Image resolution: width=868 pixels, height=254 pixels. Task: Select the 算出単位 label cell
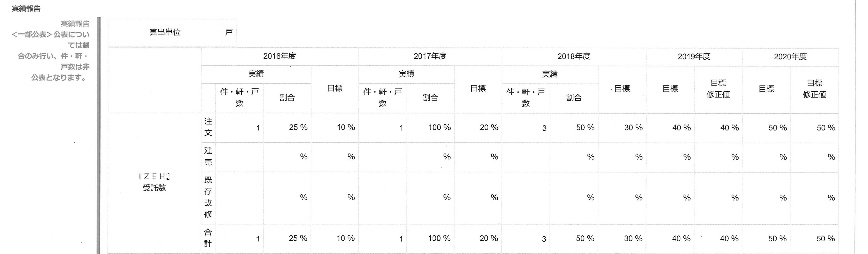click(165, 32)
